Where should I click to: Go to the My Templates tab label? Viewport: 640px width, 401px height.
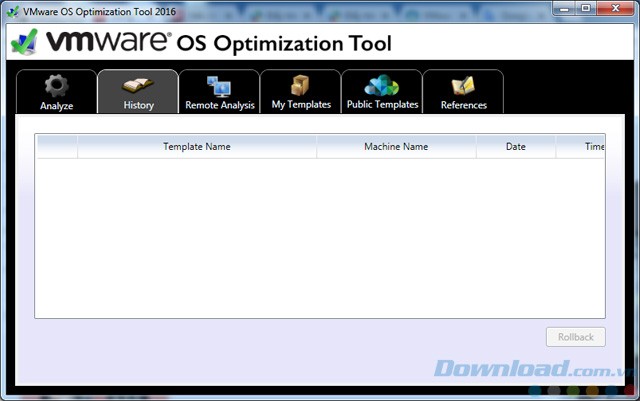pos(301,105)
